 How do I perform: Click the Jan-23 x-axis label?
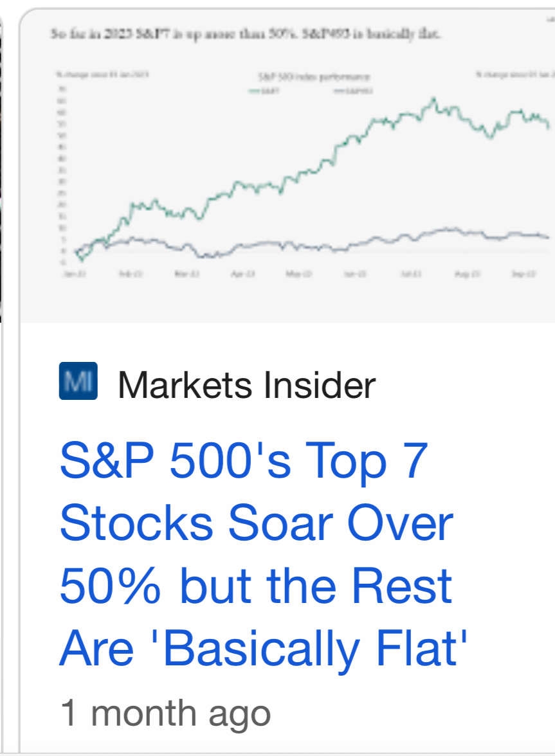pyautogui.click(x=75, y=274)
